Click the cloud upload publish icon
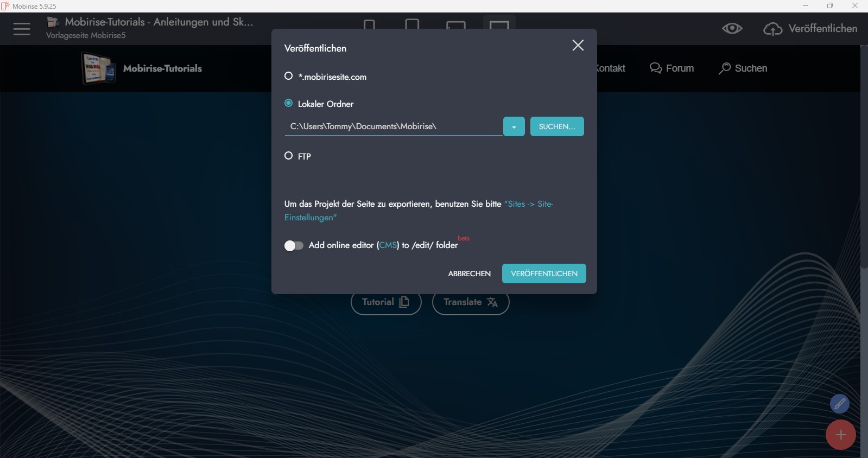 point(772,29)
